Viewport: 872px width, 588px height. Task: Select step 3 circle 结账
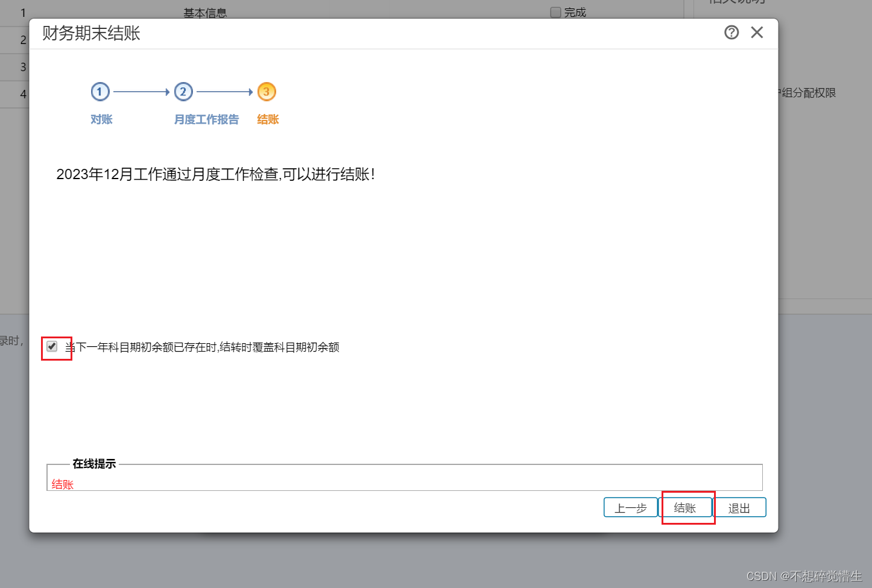coord(267,92)
